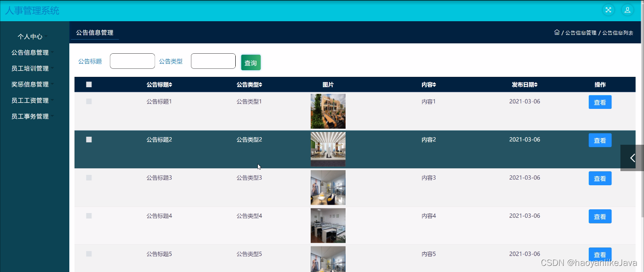
Task: Focus the 公告标题 search input
Action: tap(132, 61)
